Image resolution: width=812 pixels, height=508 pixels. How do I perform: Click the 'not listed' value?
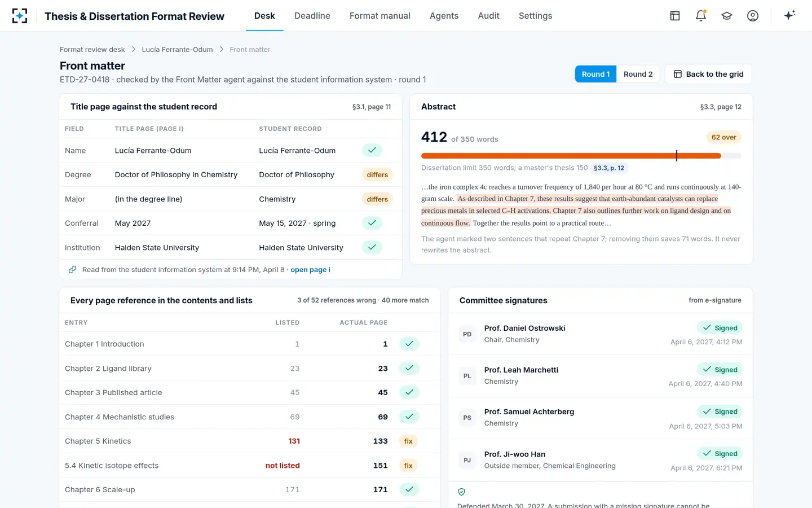[x=283, y=466]
